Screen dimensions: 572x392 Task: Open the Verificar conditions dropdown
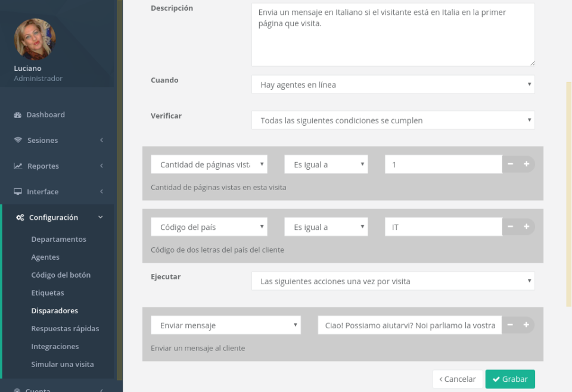[393, 120]
